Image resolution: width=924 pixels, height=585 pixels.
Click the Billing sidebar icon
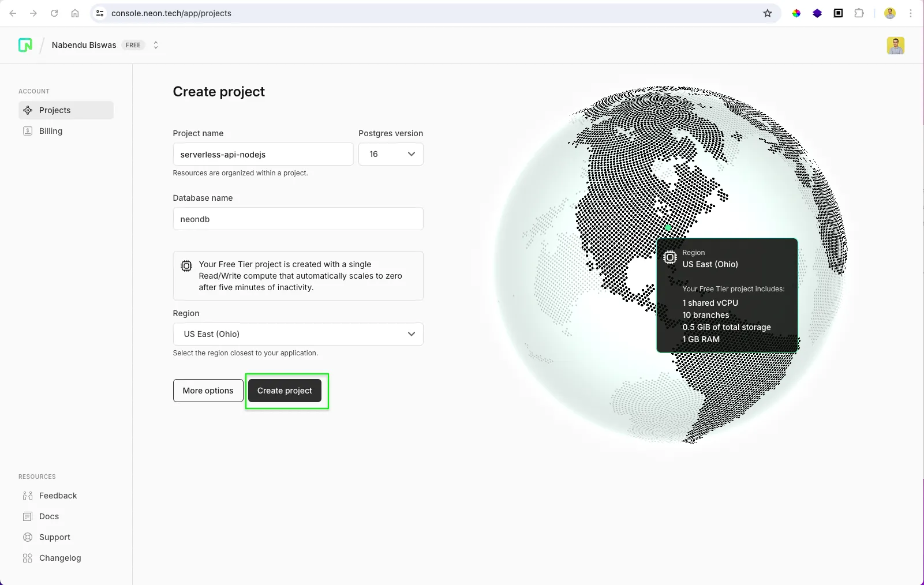point(28,131)
